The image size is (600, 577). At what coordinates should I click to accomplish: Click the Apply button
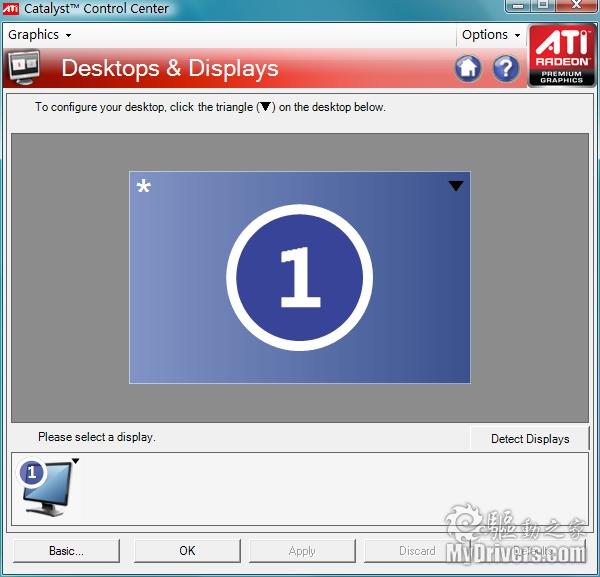click(x=302, y=551)
